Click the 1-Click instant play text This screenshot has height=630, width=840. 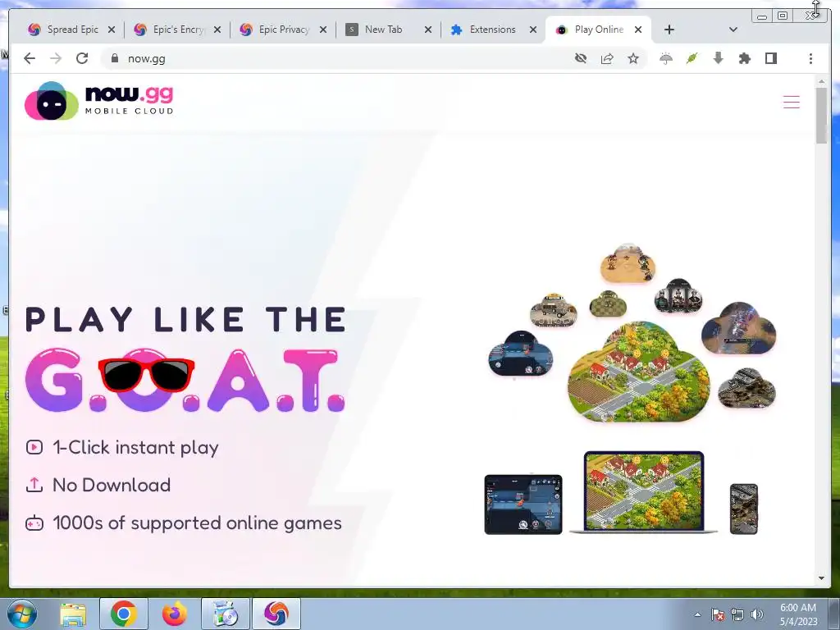(x=135, y=447)
